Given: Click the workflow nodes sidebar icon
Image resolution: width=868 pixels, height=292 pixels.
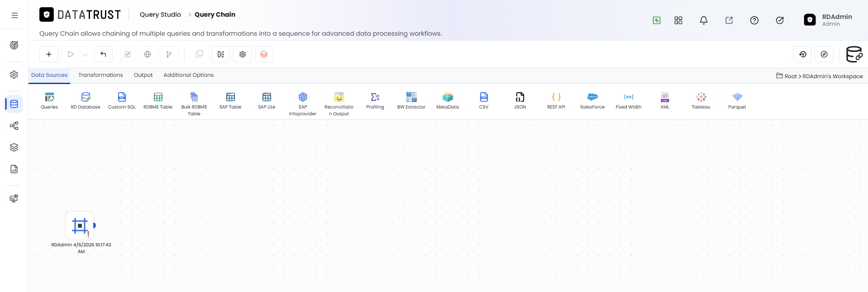Looking at the screenshot, I should 14,126.
